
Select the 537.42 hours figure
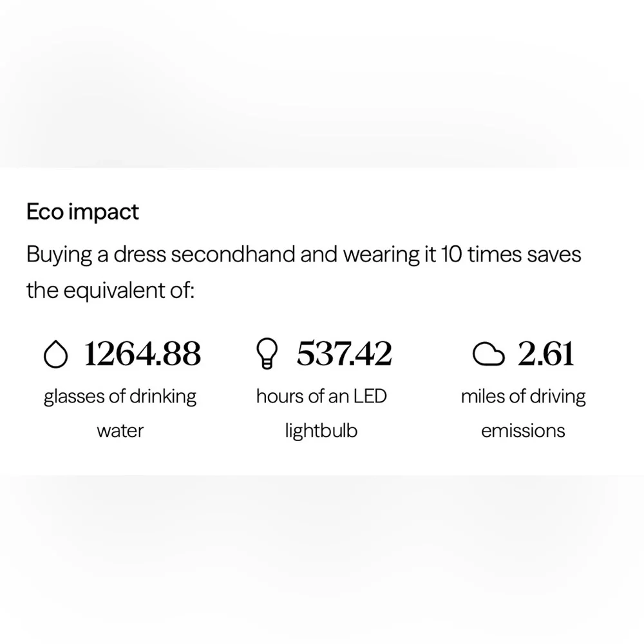[x=344, y=354]
